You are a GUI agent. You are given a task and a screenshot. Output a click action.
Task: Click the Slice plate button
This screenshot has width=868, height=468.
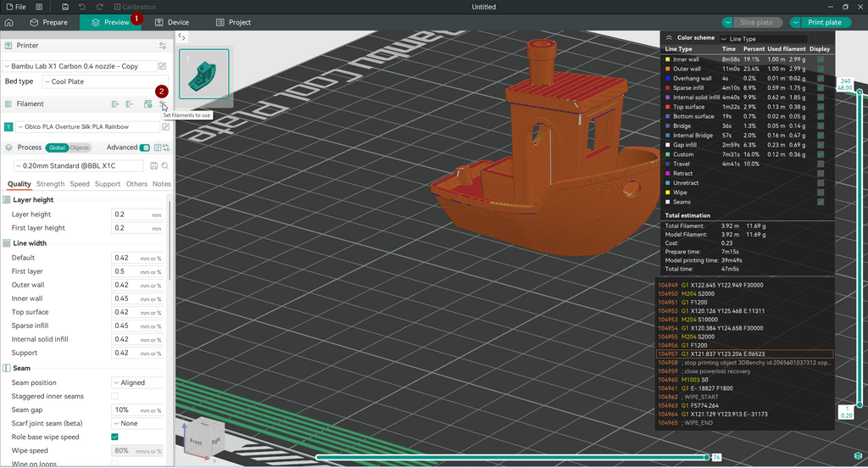[x=757, y=22]
